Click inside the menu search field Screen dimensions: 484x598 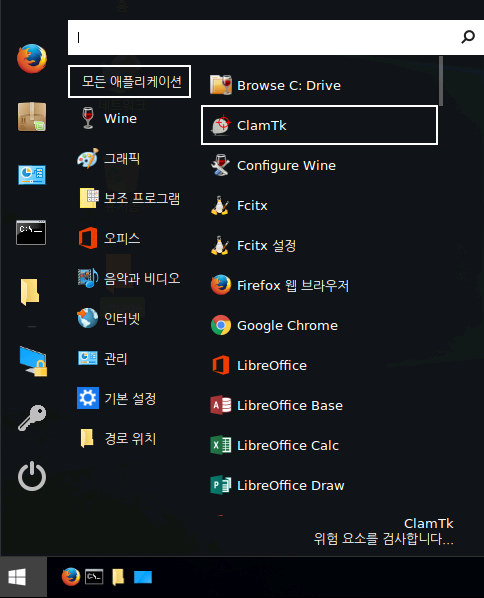point(263,37)
